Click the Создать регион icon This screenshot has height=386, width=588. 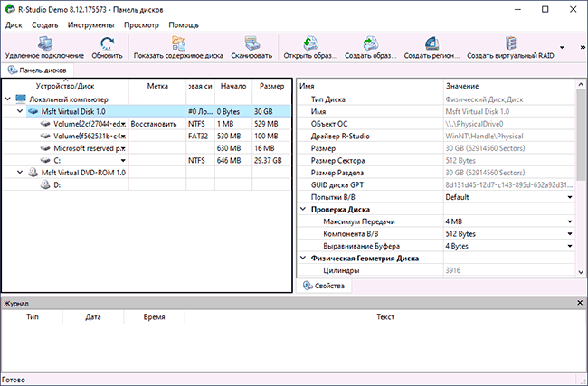(x=432, y=43)
